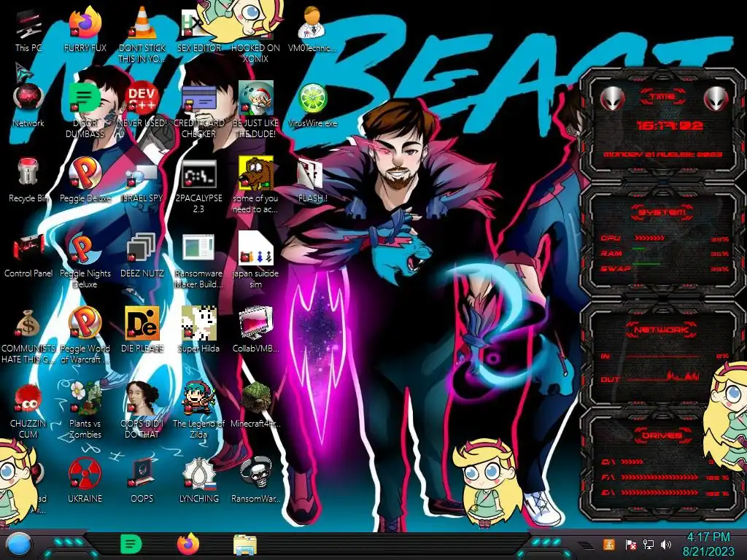
Task: Launch Plants vs Zombies
Action: pyautogui.click(x=85, y=411)
